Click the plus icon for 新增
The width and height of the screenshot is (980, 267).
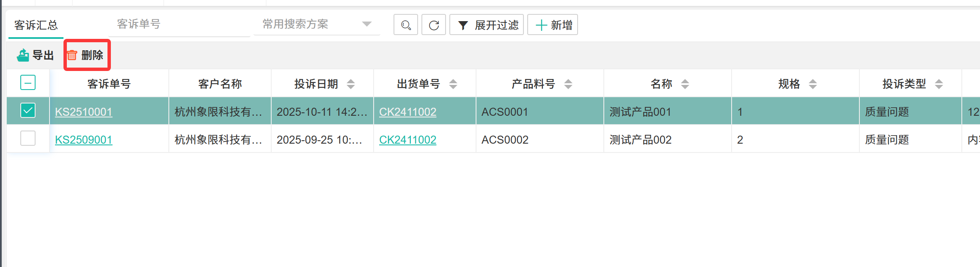541,25
